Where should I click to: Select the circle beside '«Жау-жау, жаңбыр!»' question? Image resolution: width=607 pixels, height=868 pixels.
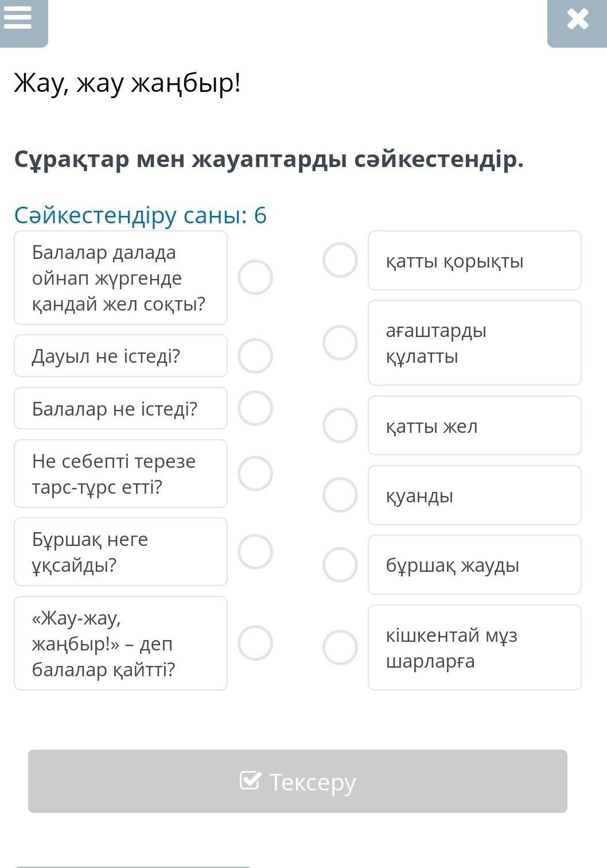(x=255, y=643)
